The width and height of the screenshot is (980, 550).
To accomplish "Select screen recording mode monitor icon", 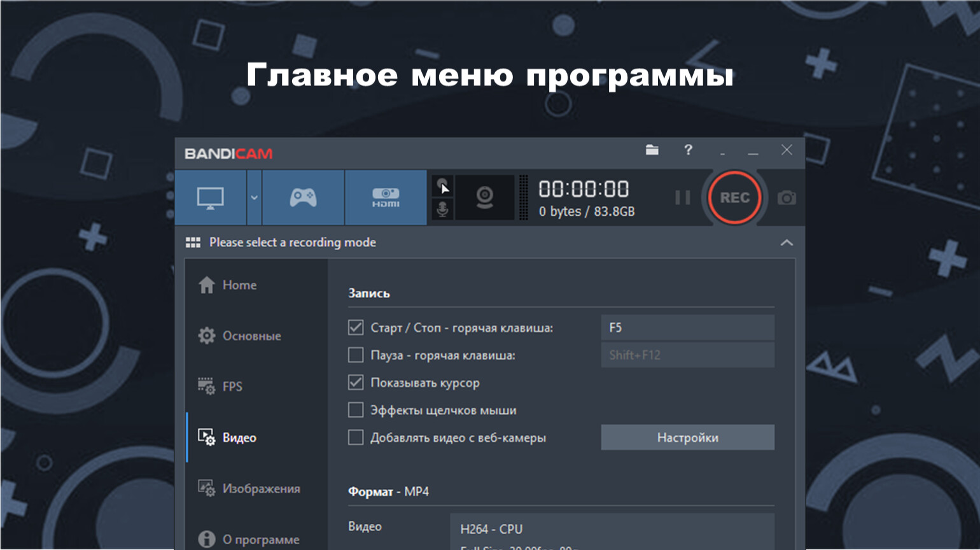I will tap(211, 197).
